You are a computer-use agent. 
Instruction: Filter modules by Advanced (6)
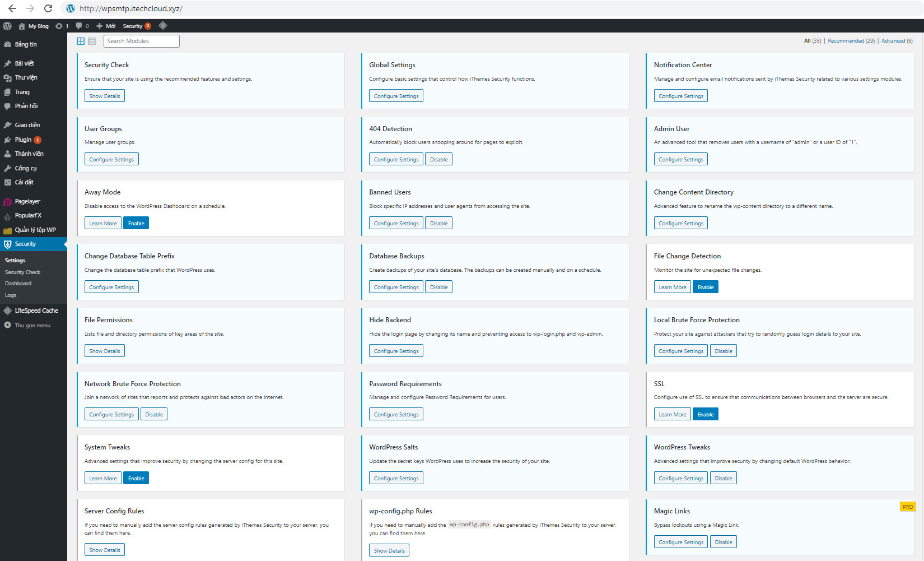tap(897, 41)
